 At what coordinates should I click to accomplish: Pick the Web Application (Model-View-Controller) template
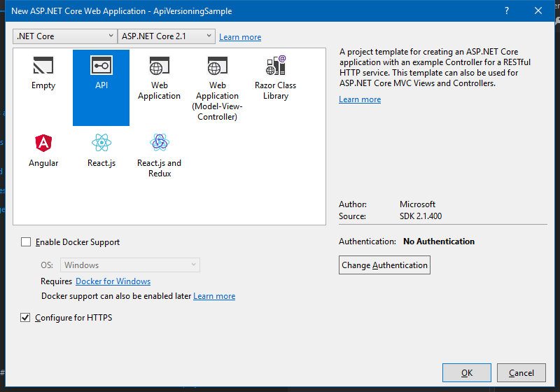point(217,67)
